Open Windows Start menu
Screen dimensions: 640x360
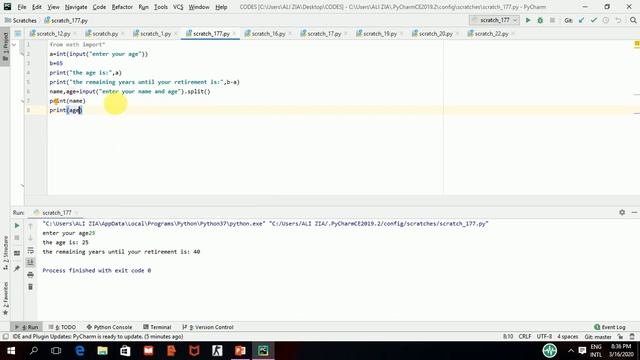[x=11, y=351]
